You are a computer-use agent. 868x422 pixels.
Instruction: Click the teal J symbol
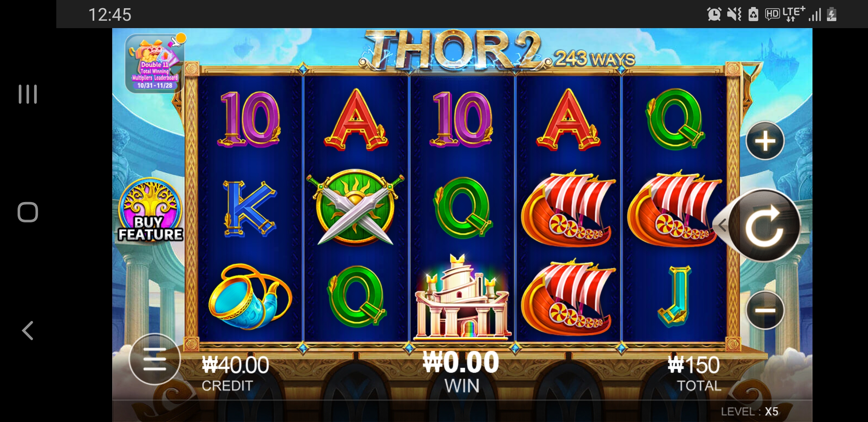(x=675, y=296)
